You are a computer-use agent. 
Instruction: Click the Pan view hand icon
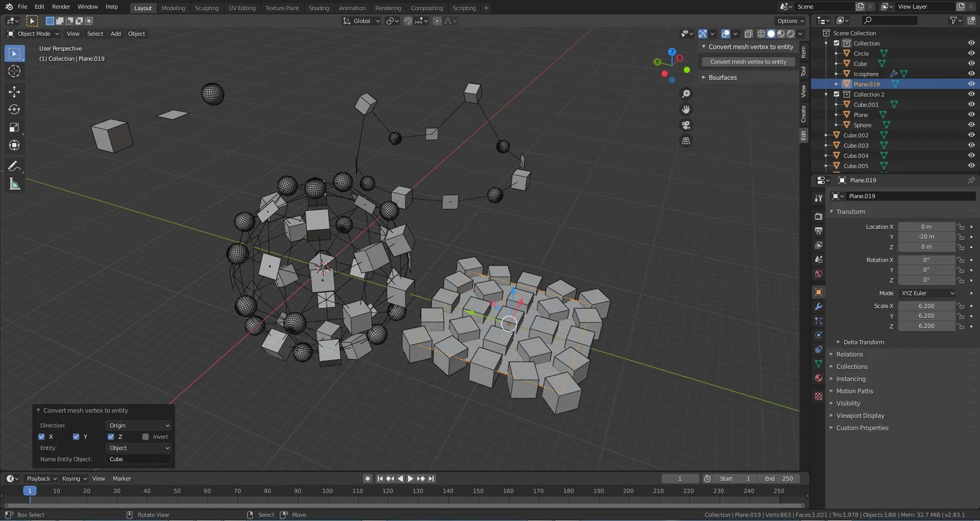point(686,110)
